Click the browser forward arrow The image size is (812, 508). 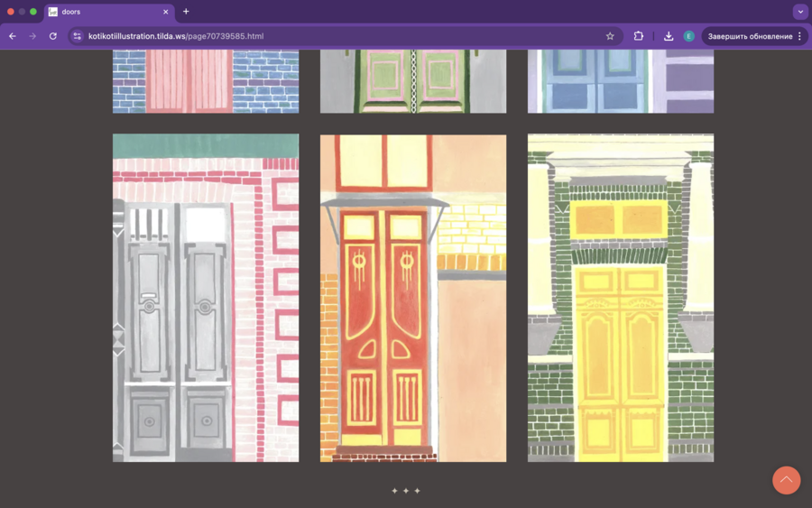pos(32,36)
